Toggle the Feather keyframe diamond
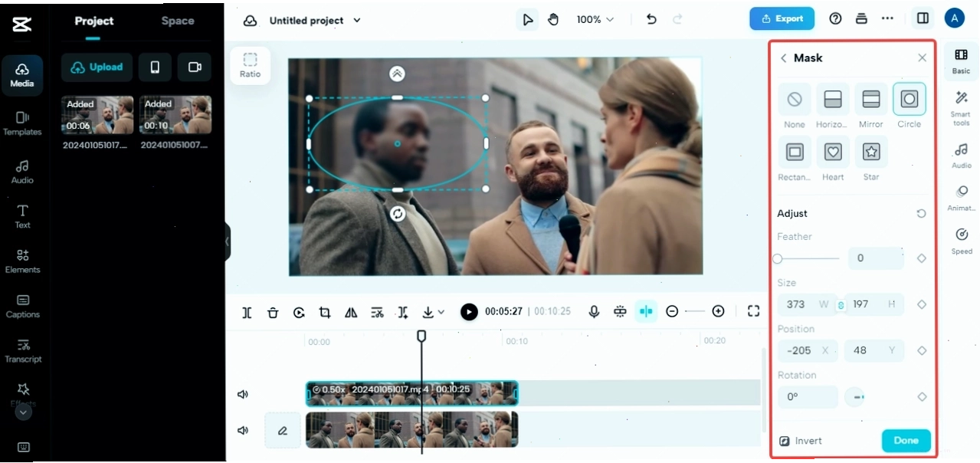This screenshot has height=463, width=980. [922, 258]
